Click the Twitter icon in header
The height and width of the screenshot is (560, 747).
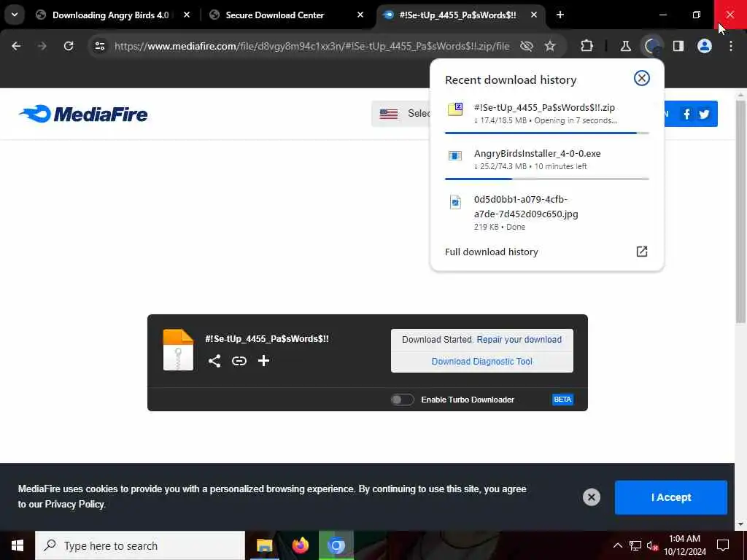coord(704,114)
